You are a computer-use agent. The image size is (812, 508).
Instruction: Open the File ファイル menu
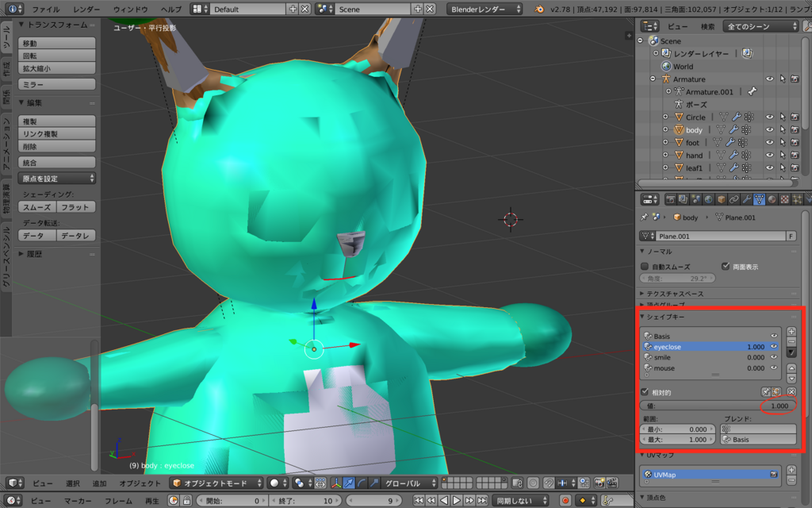(x=45, y=10)
